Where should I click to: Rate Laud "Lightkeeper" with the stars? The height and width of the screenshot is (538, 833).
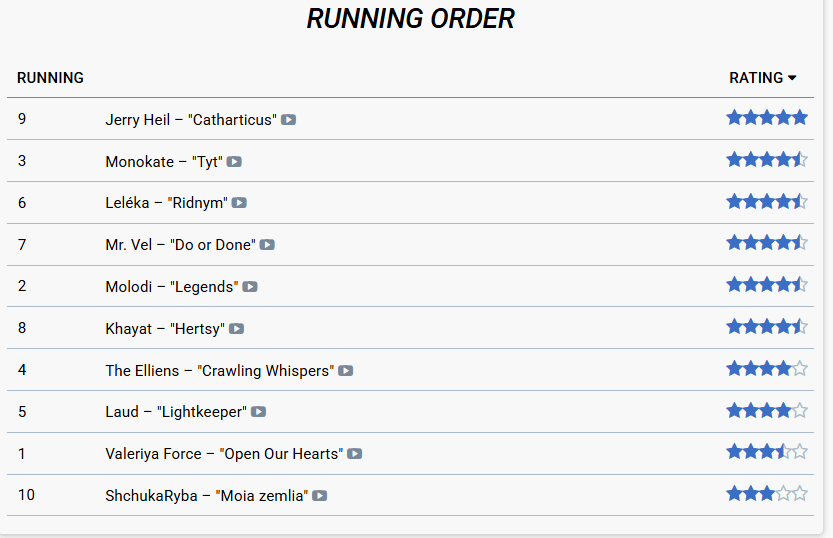click(x=766, y=410)
